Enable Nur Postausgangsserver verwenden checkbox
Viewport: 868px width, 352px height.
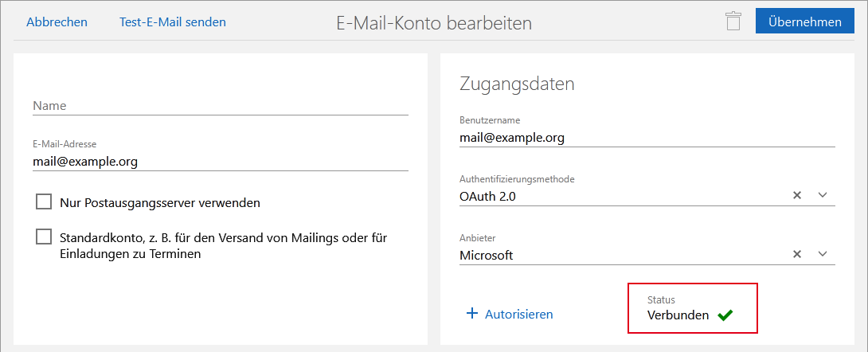click(x=44, y=202)
